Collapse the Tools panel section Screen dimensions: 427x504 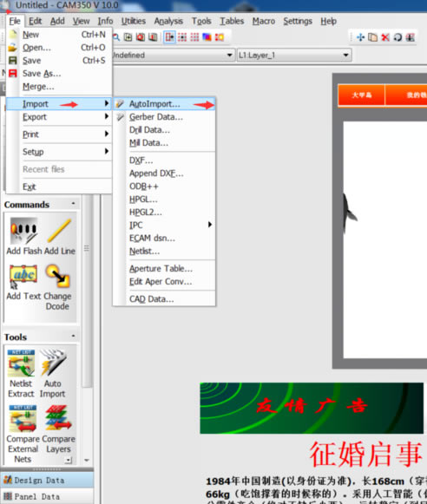pyautogui.click(x=73, y=336)
